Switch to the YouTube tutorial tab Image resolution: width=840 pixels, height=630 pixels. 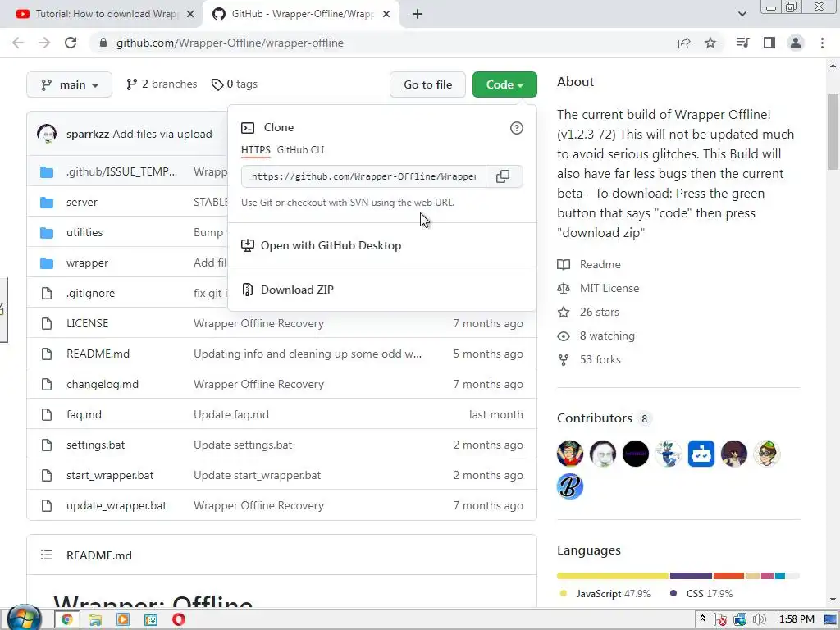click(x=106, y=14)
